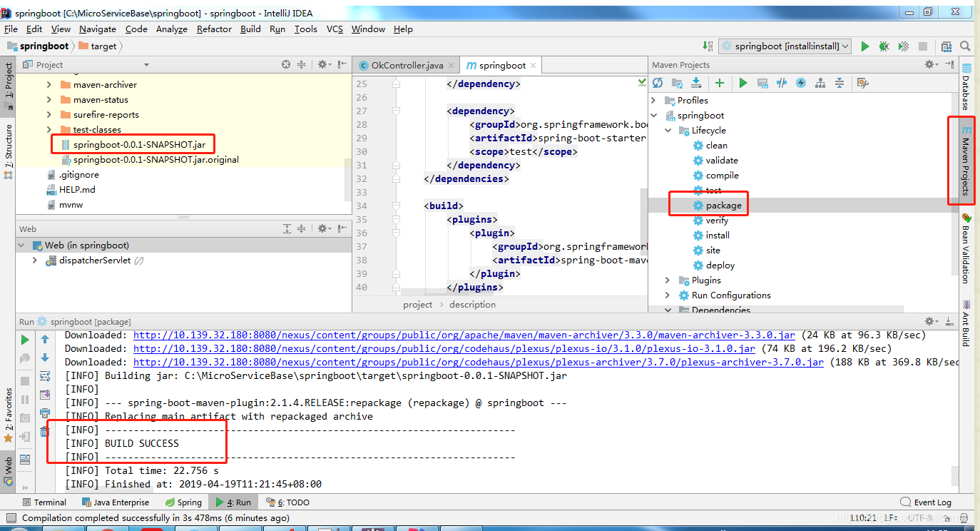
Task: Expand Run Configurations node in Maven
Action: (x=668, y=295)
